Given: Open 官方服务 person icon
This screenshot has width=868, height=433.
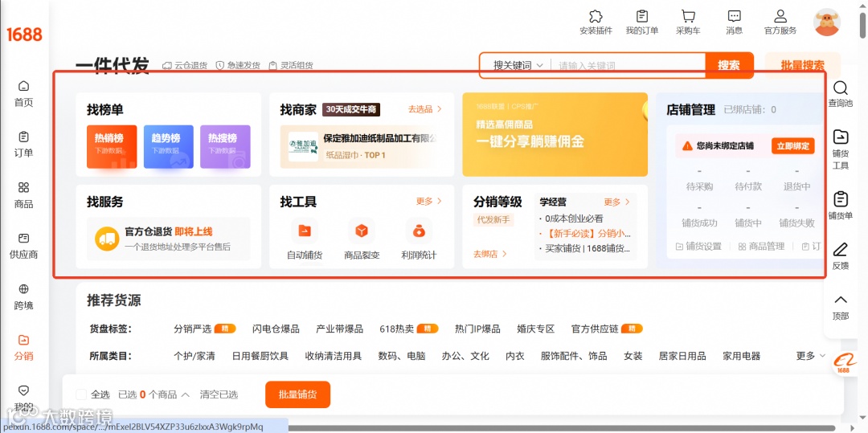Looking at the screenshot, I should (x=780, y=16).
